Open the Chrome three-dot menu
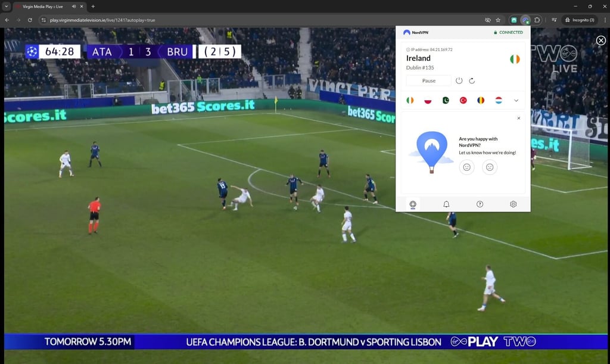 (605, 20)
